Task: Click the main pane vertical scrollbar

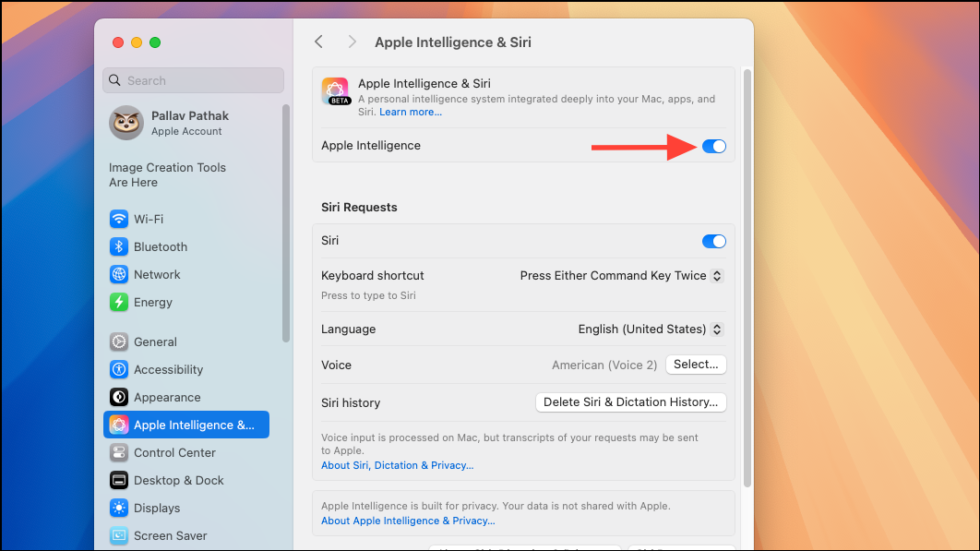Action: tap(747, 279)
